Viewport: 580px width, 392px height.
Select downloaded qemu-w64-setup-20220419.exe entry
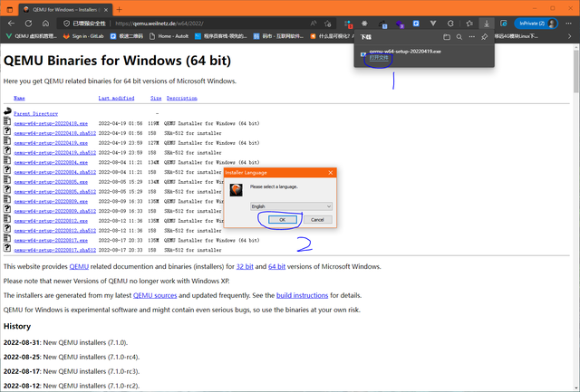(x=424, y=54)
